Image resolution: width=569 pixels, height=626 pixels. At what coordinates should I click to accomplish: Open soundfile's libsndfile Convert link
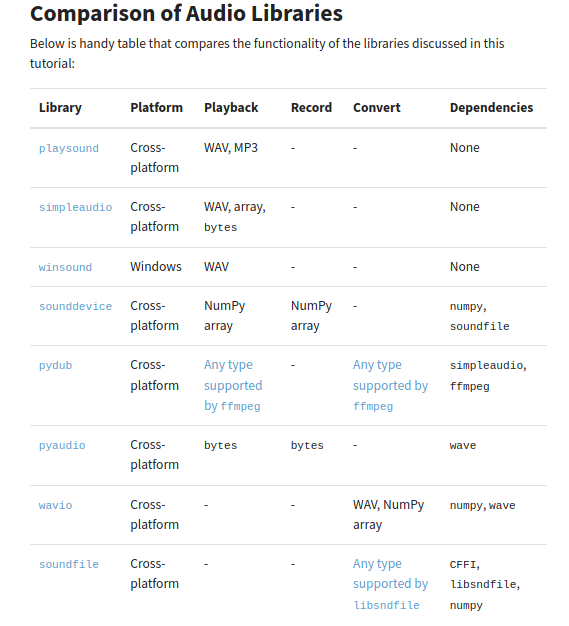tap(391, 584)
